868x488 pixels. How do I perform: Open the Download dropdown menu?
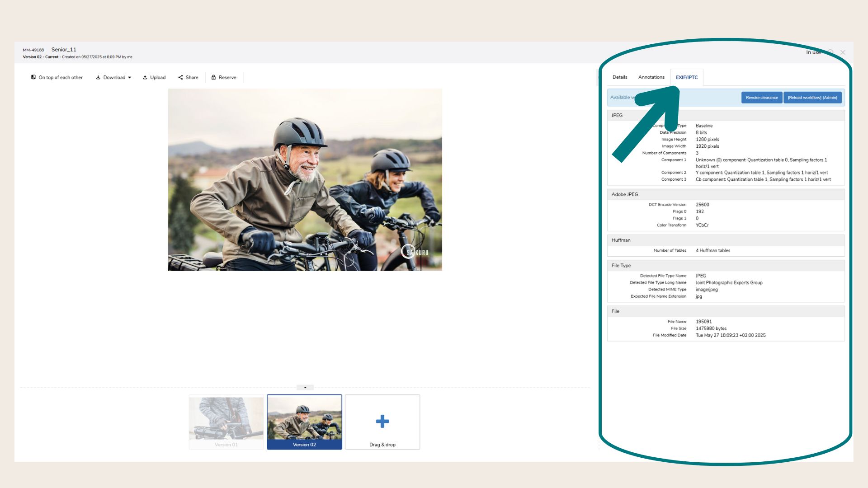(x=113, y=77)
